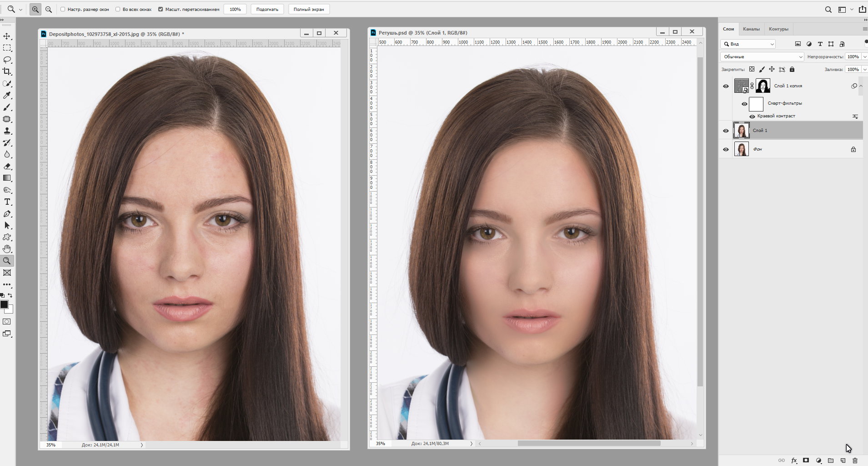Select the Lasso tool
The image size is (868, 466).
point(7,60)
